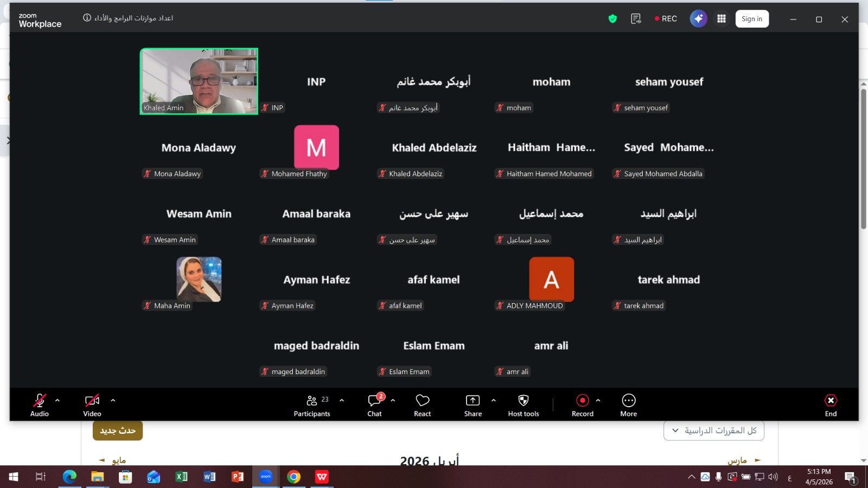End the meeting
Viewport: 868px width, 488px height.
(x=831, y=405)
